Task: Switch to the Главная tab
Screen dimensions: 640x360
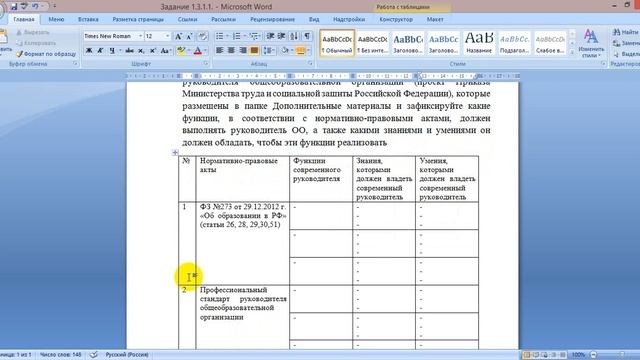Action: coord(24,19)
